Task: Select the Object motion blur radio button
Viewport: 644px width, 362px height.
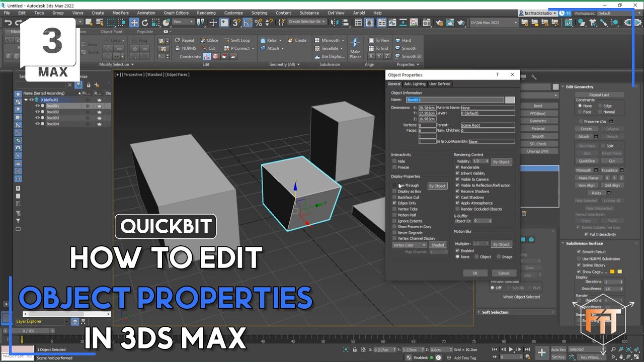Action: click(x=477, y=257)
